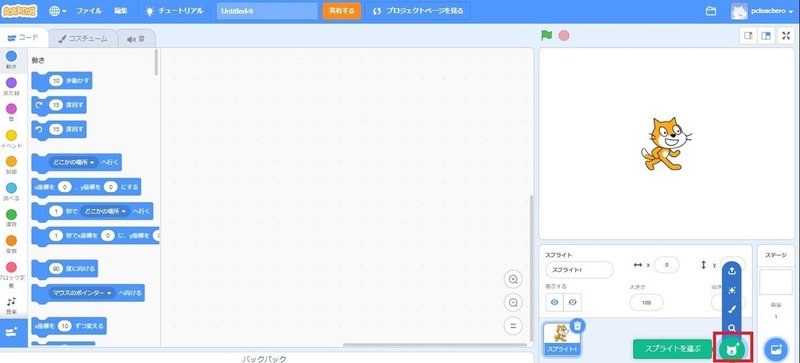The image size is (800, 363).
Task: Click the red stop button
Action: [564, 36]
